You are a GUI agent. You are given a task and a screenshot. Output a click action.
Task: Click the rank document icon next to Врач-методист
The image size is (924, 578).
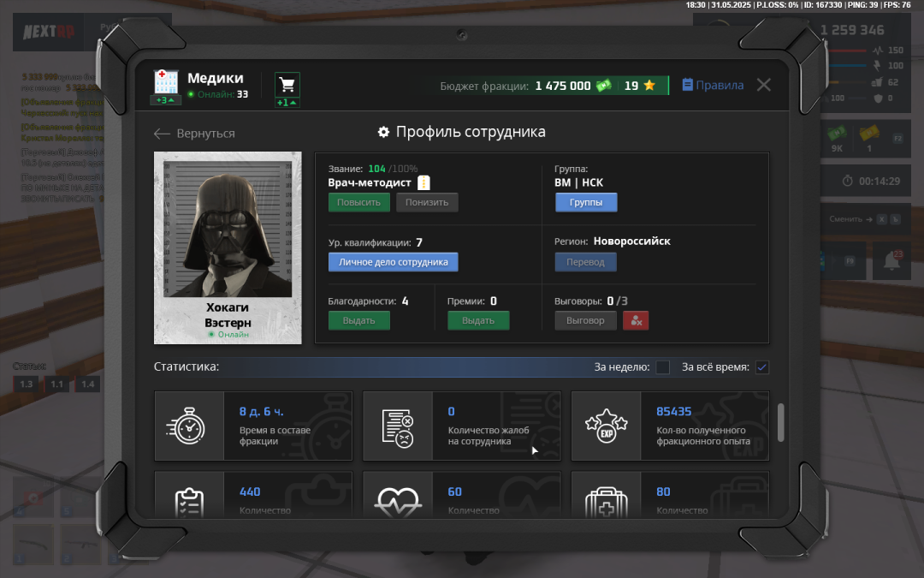tap(423, 183)
